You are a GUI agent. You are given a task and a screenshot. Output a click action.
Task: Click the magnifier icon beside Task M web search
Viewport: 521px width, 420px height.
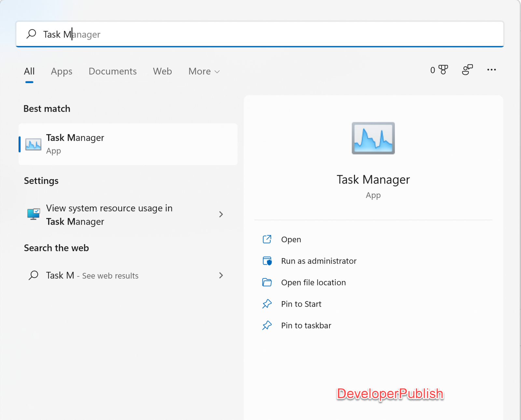pyautogui.click(x=34, y=275)
